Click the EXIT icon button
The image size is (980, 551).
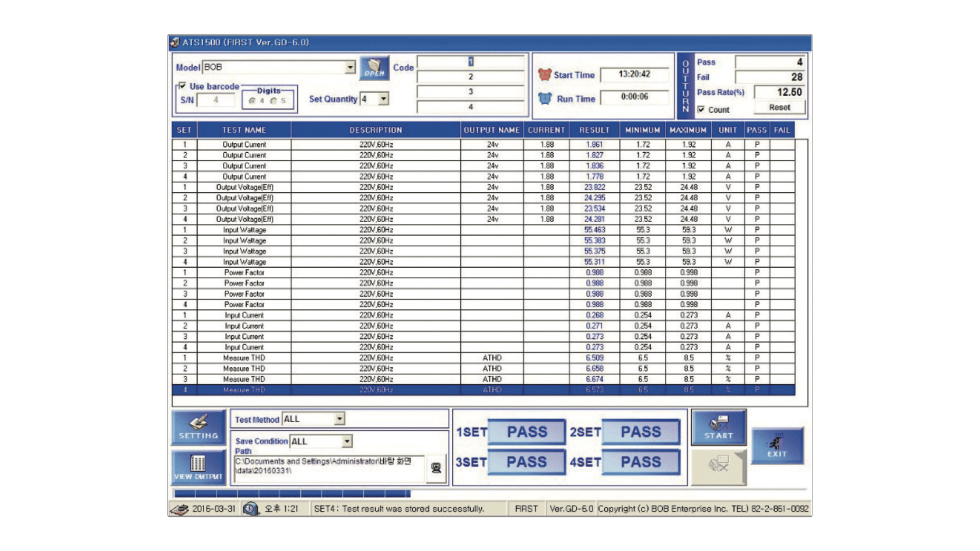(777, 445)
